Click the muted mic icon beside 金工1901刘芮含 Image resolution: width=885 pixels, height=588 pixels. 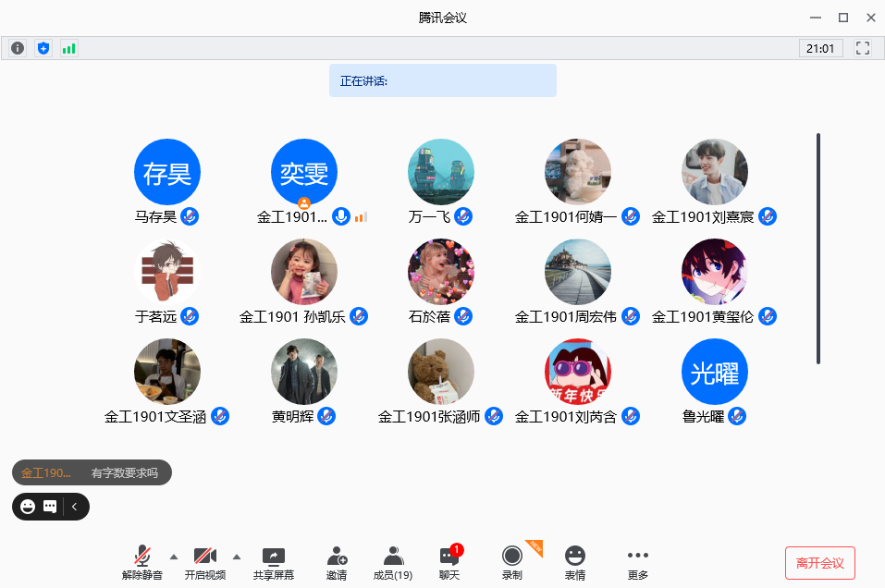(x=631, y=416)
